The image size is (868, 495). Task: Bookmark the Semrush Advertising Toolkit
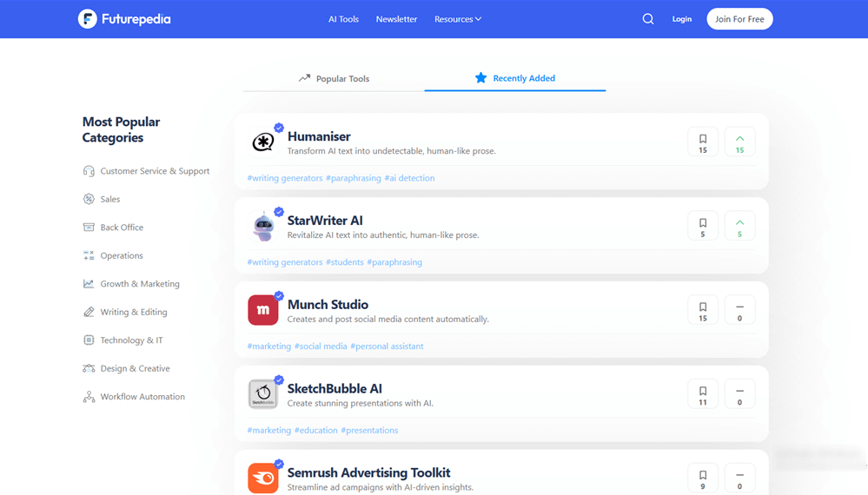click(703, 478)
